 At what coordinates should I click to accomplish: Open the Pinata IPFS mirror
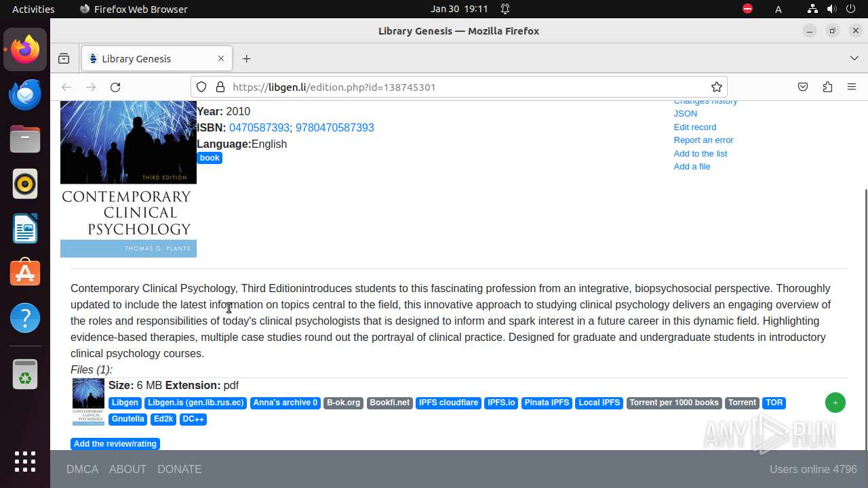[547, 403]
